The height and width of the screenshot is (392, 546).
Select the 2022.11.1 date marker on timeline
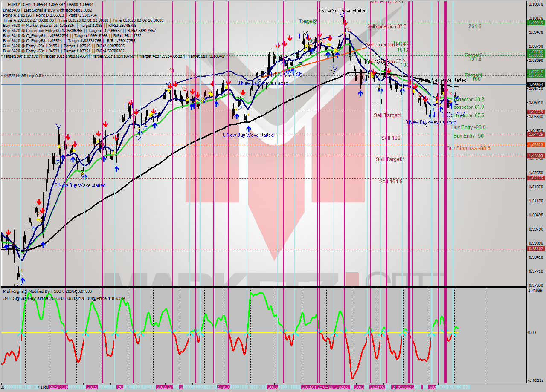click(57, 387)
